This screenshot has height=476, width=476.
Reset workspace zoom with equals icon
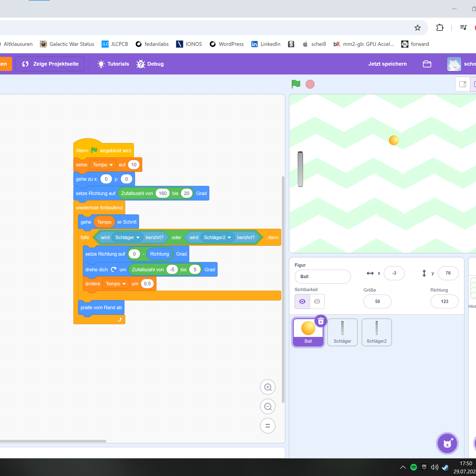268,426
